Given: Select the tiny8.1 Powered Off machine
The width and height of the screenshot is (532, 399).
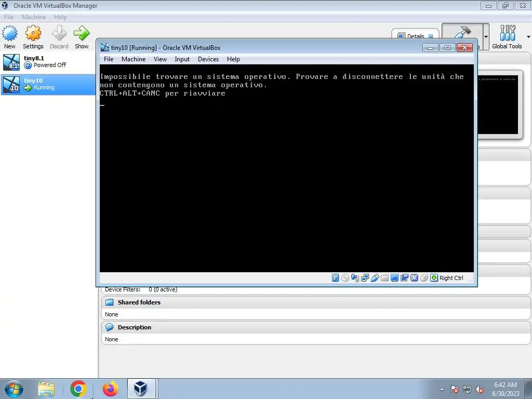Looking at the screenshot, I should coord(48,62).
